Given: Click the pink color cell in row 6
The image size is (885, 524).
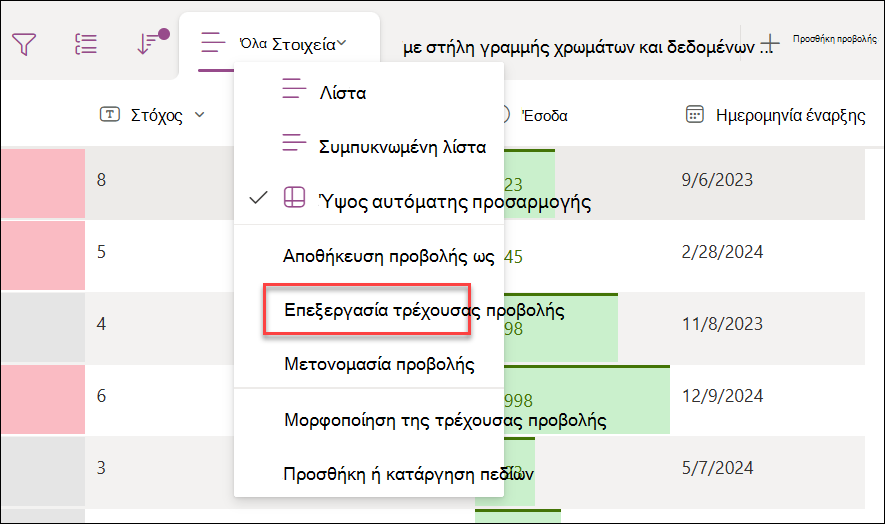Looking at the screenshot, I should pyautogui.click(x=43, y=399).
